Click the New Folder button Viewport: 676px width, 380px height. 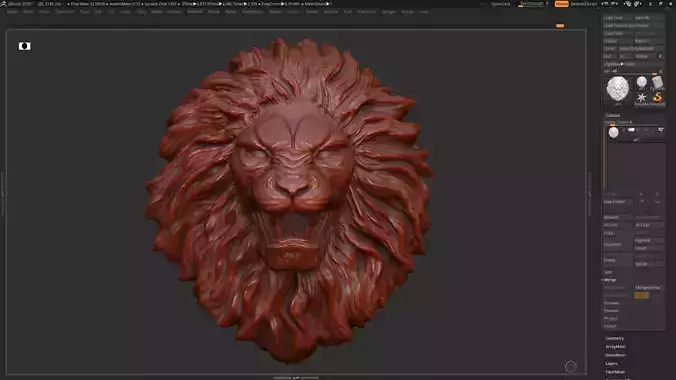pos(618,202)
